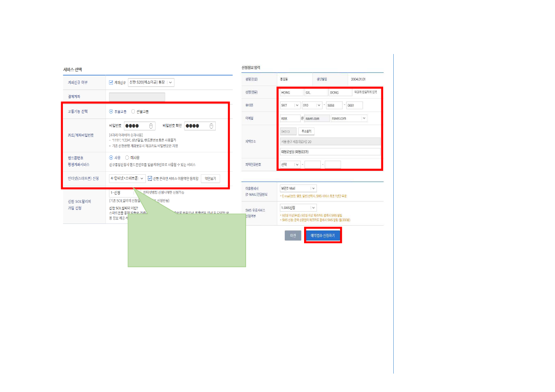Click the HONG English surname field
Screen dimensions: 555x392
pyautogui.click(x=291, y=93)
